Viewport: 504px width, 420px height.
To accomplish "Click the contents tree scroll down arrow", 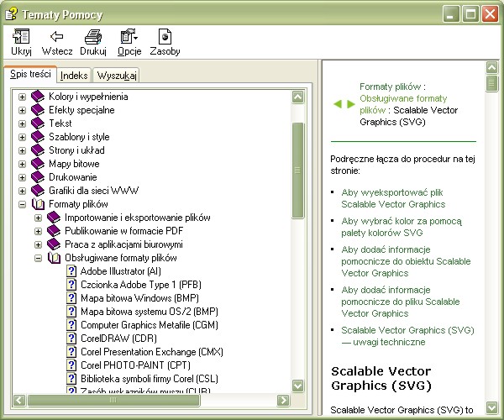I will point(298,386).
